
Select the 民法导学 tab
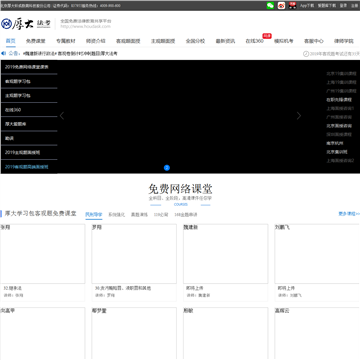click(x=94, y=215)
